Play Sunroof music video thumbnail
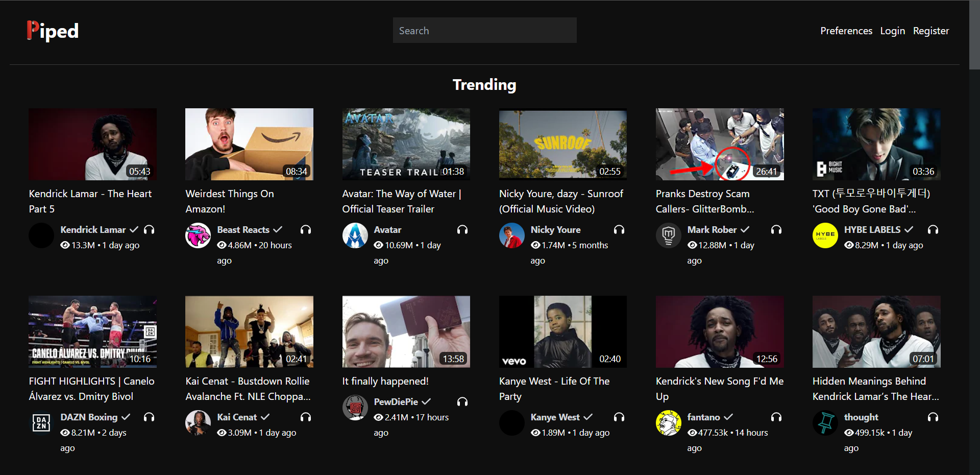Image resolution: width=980 pixels, height=475 pixels. click(563, 144)
